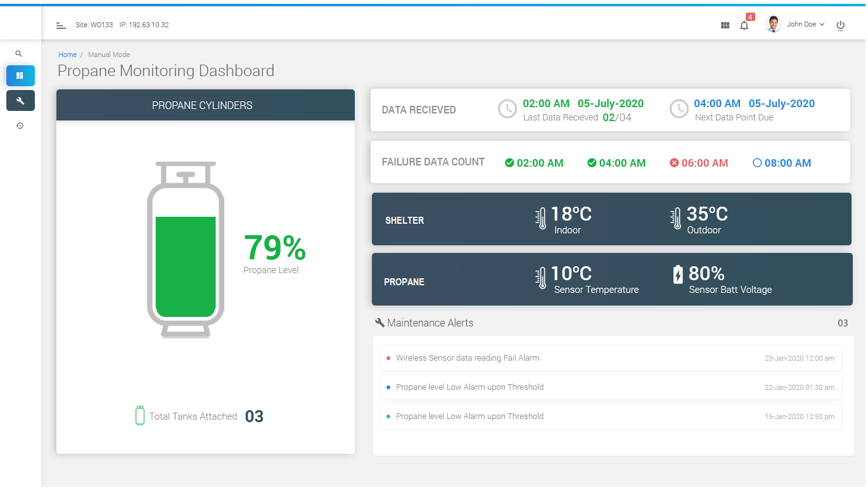Click the propane cylinder tank graphic
868x490 pixels.
186,250
